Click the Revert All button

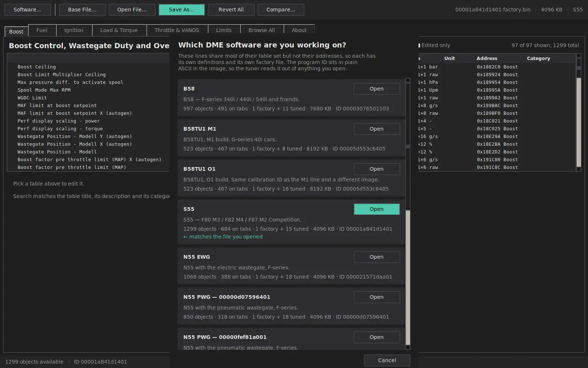[231, 10]
